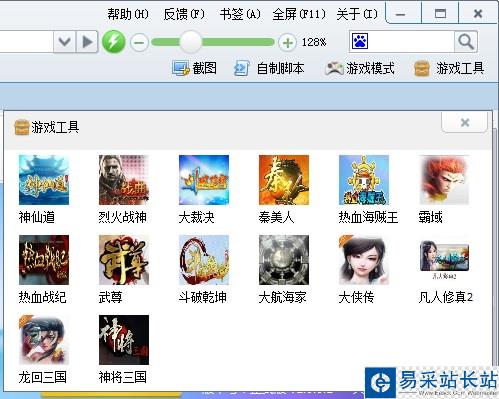Click 全屏(F11) menu item
499x399 pixels.
pos(299,14)
